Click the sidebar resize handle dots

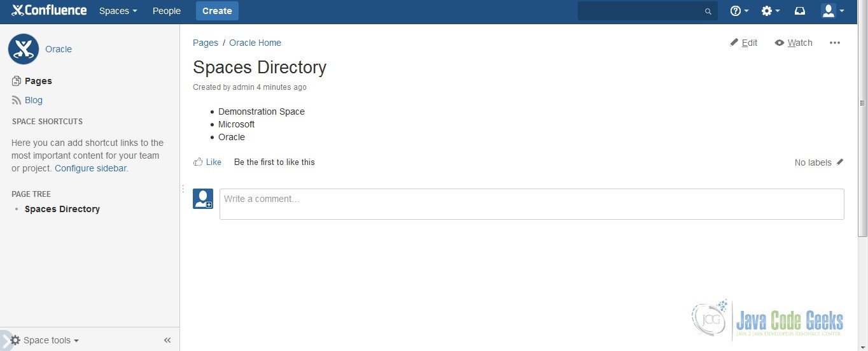tap(183, 189)
